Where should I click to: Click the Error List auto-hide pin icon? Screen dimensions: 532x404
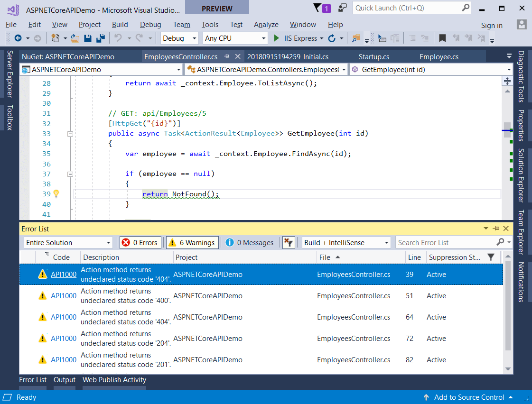point(496,229)
